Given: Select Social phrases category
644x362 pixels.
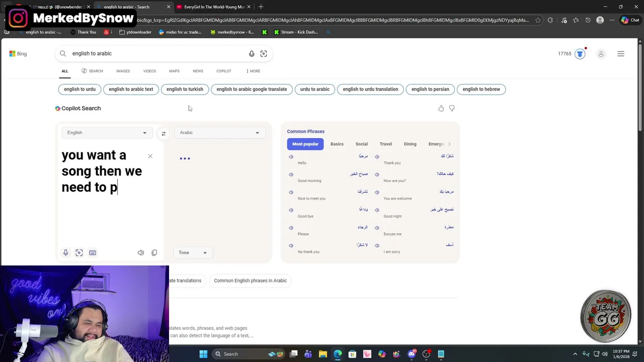Looking at the screenshot, I should pyautogui.click(x=362, y=144).
